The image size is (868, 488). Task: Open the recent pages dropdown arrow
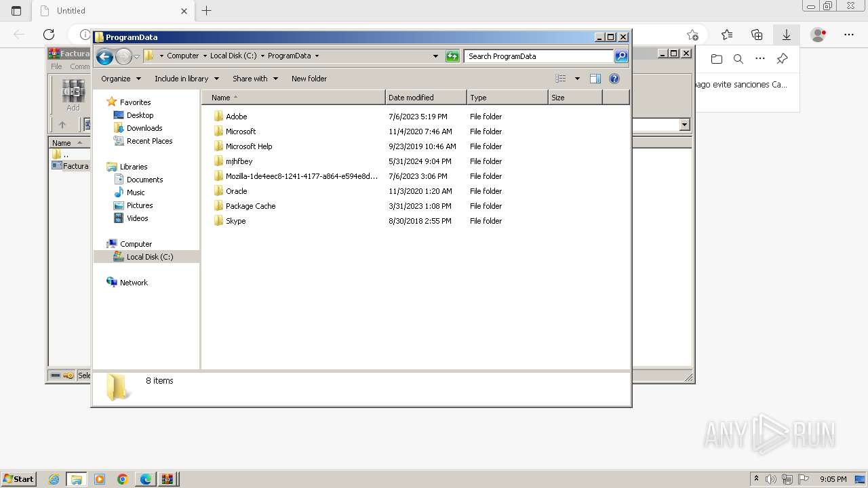tap(136, 56)
